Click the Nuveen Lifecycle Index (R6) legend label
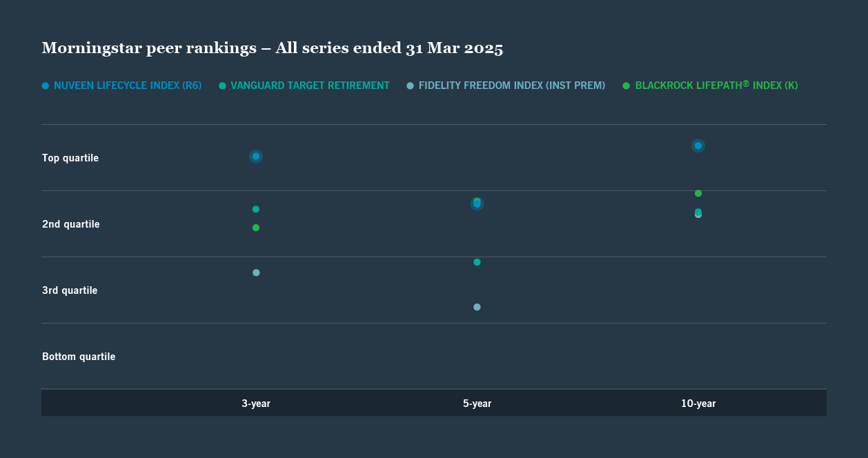Viewport: 868px width, 458px height. pos(128,86)
